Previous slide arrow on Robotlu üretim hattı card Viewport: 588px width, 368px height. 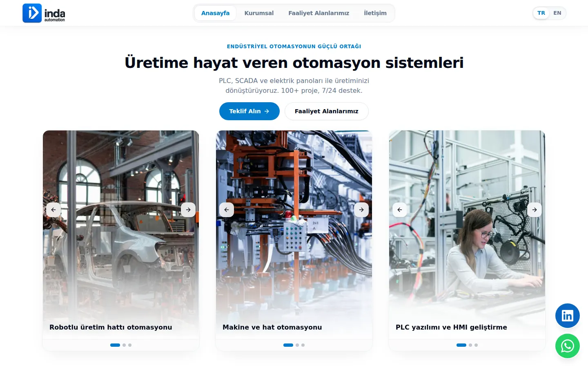(x=53, y=210)
